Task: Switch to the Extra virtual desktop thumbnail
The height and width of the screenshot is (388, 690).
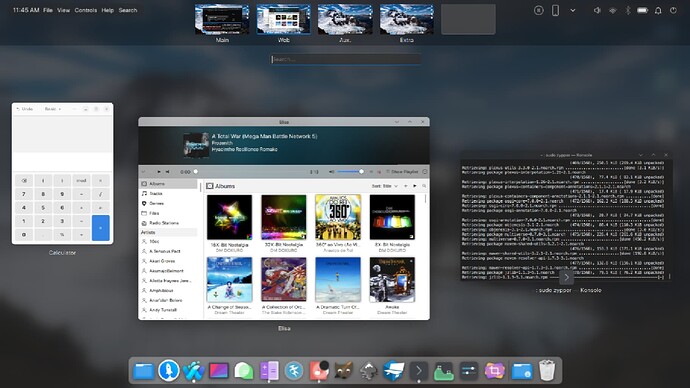Action: (407, 20)
